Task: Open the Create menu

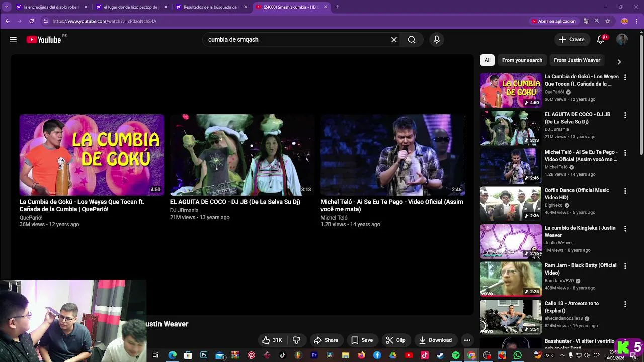Action: coord(572,40)
